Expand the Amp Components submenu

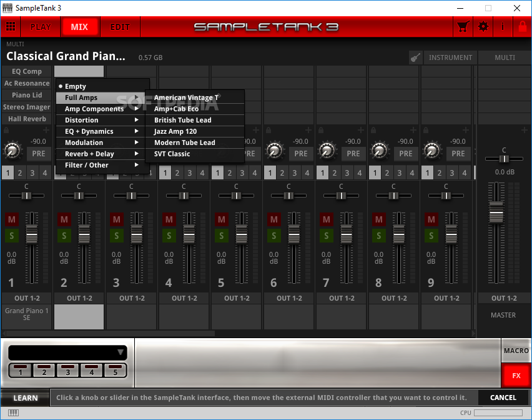pos(101,109)
